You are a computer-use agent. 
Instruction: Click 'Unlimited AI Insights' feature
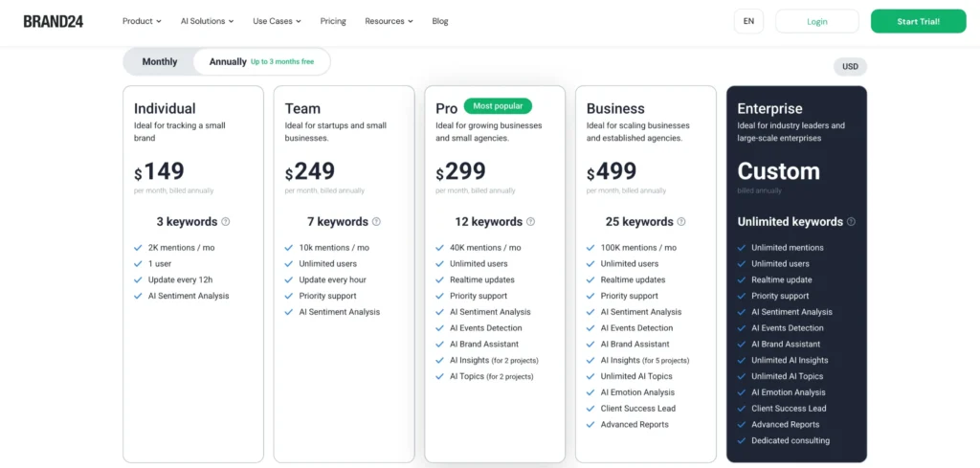[790, 361]
